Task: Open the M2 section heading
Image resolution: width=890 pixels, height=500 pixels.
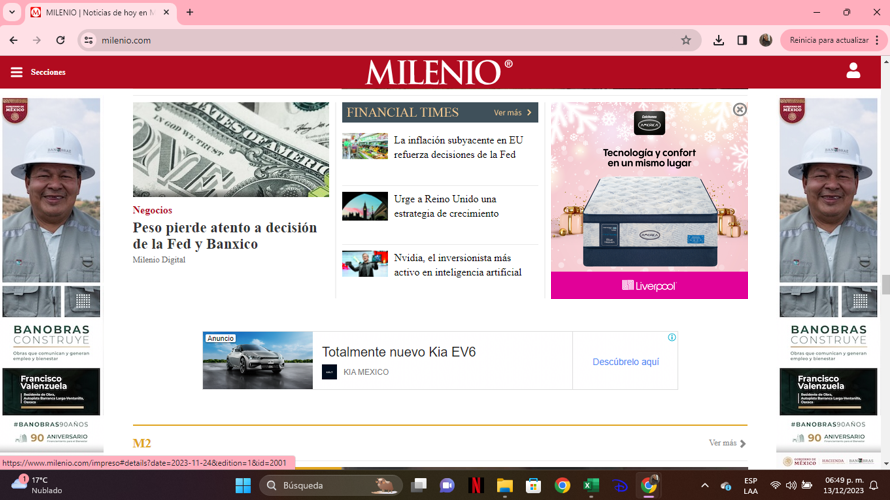Action: coord(142,443)
